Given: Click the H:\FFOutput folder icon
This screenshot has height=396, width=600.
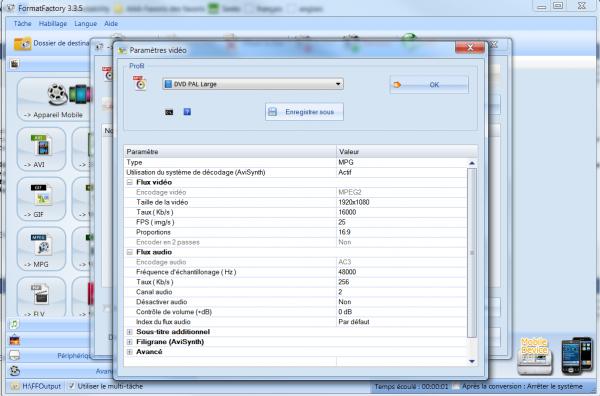Looking at the screenshot, I should click(x=15, y=386).
